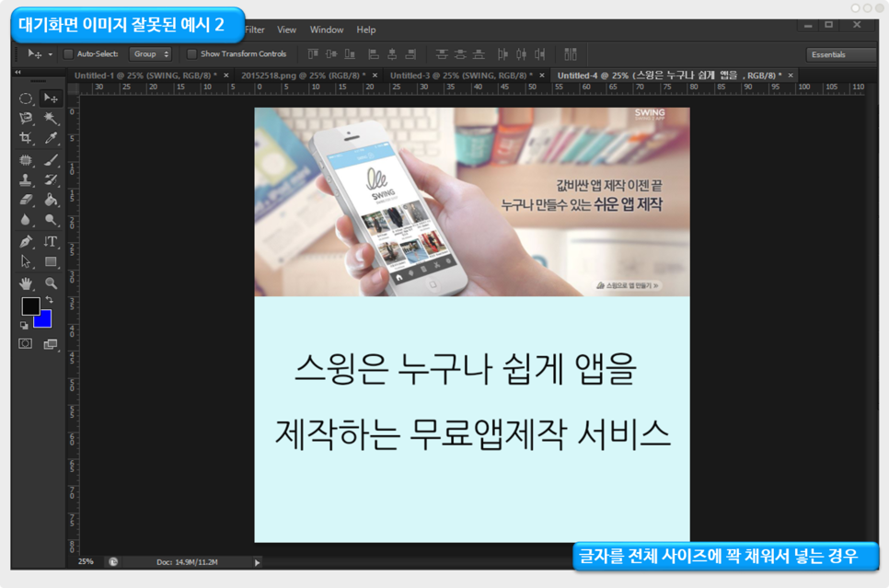This screenshot has height=588, width=889.
Task: Switch to the 20152518.png document tab
Action: (x=303, y=75)
